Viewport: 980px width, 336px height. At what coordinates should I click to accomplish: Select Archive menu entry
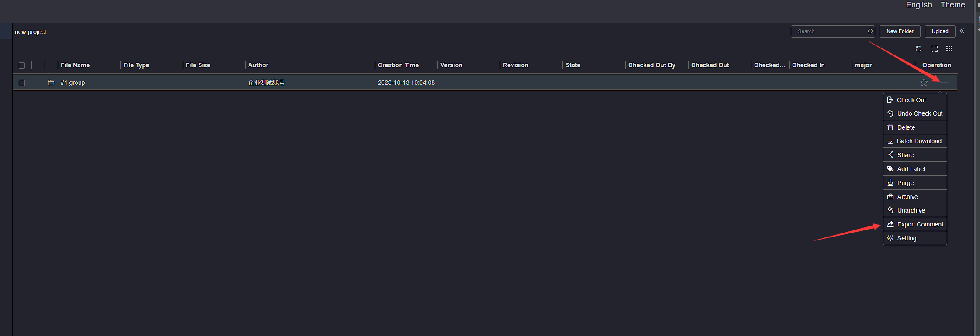click(915, 197)
